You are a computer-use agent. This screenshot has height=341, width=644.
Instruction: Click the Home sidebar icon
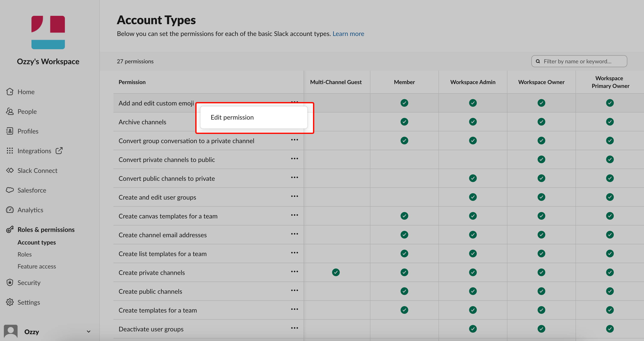[10, 92]
